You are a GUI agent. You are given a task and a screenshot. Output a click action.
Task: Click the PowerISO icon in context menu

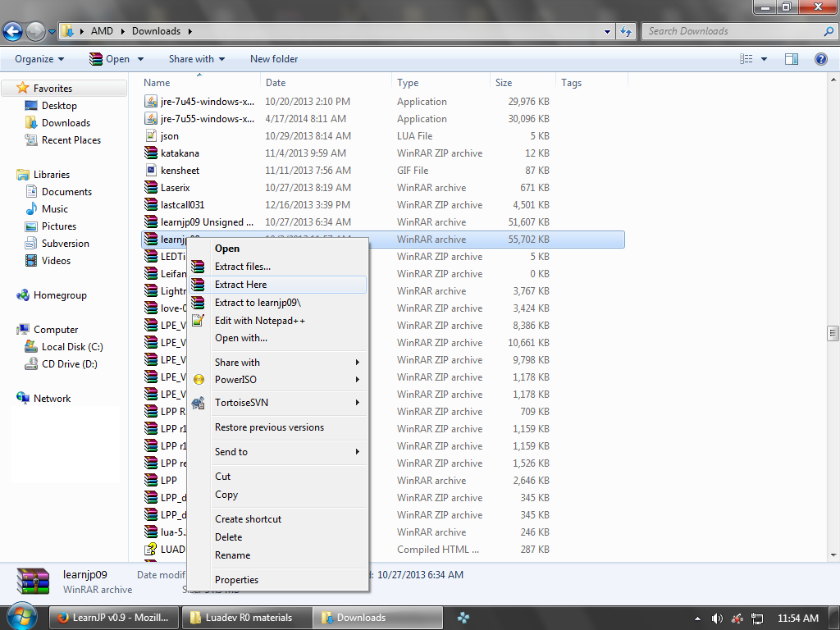(198, 380)
